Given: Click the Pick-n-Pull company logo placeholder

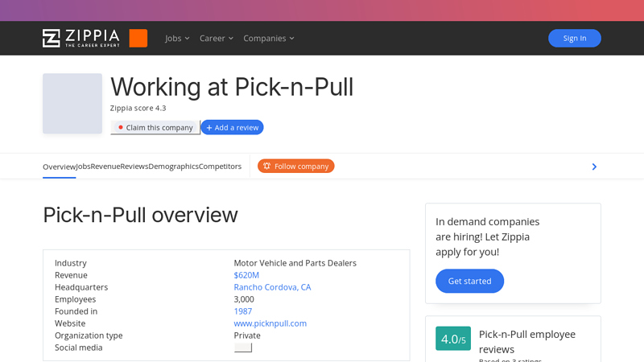Looking at the screenshot, I should (x=72, y=104).
